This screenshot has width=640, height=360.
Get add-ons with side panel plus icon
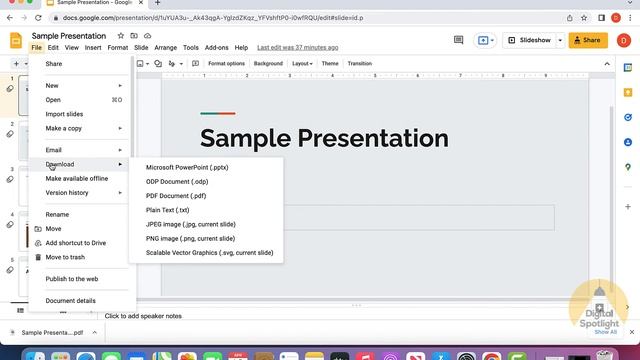coord(628,207)
